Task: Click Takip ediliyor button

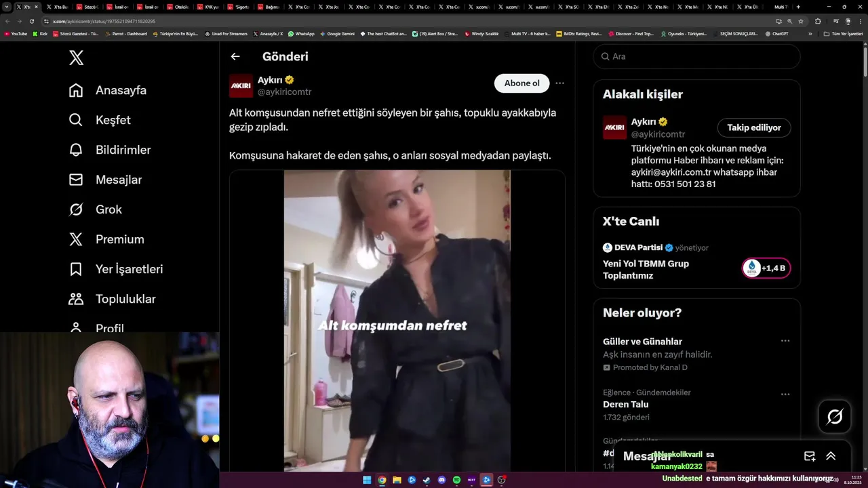Action: (753, 127)
